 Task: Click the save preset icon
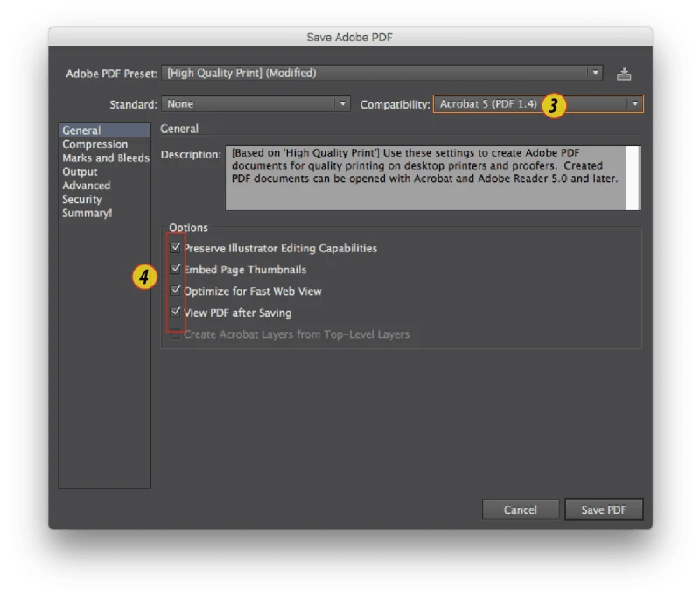coord(624,74)
